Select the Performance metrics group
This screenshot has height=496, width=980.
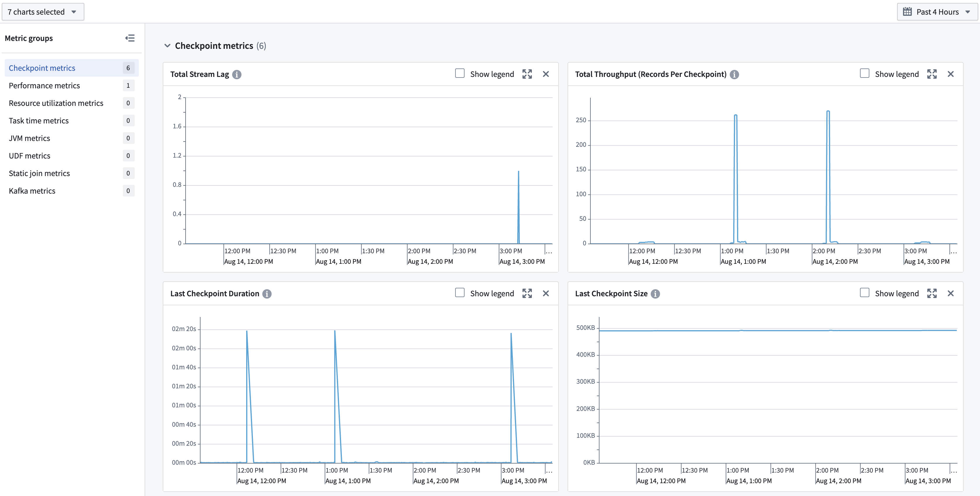(44, 85)
